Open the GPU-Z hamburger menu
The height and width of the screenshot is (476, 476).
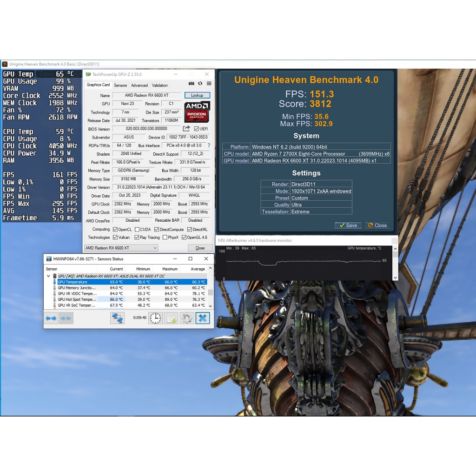[209, 84]
